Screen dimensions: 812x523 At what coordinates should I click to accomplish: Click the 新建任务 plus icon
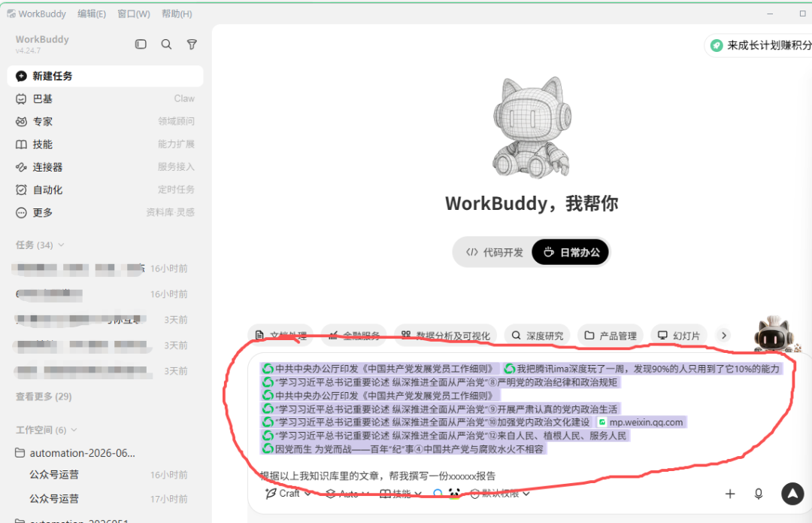[x=21, y=76]
